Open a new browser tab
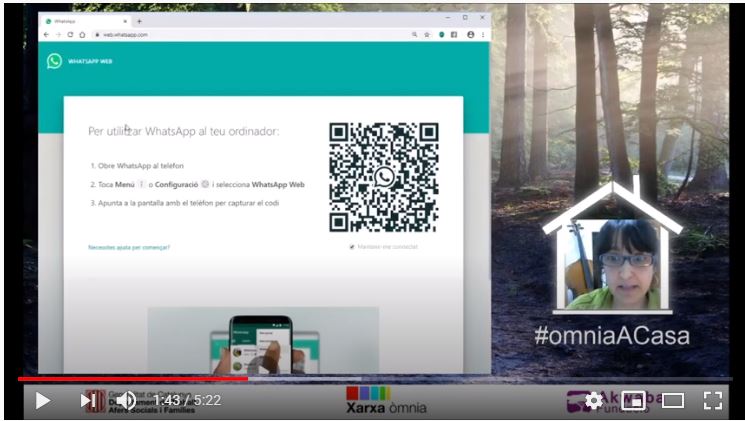This screenshot has width=745, height=421. [x=139, y=21]
